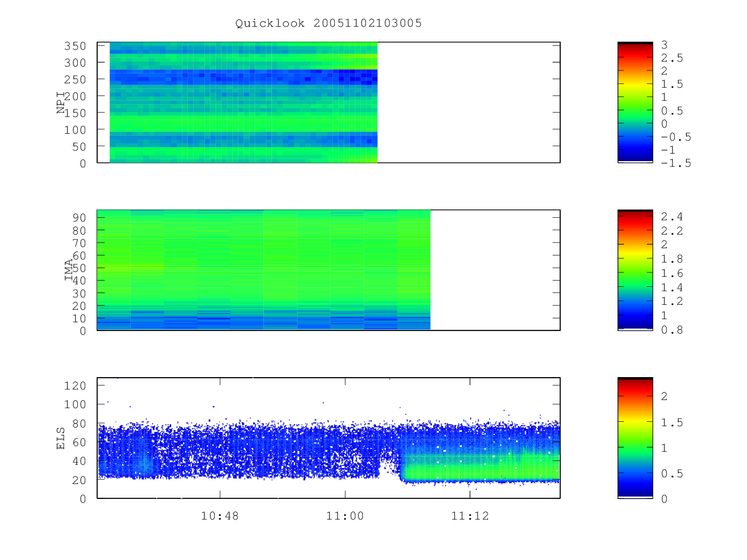This screenshot has width=747, height=560.
Task: Click the ELS panel color scale bar
Action: 635,437
